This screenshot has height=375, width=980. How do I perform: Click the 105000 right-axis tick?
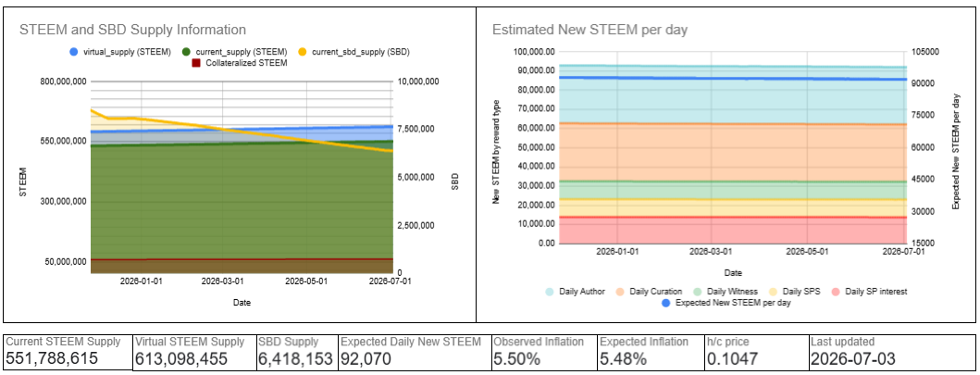point(924,51)
